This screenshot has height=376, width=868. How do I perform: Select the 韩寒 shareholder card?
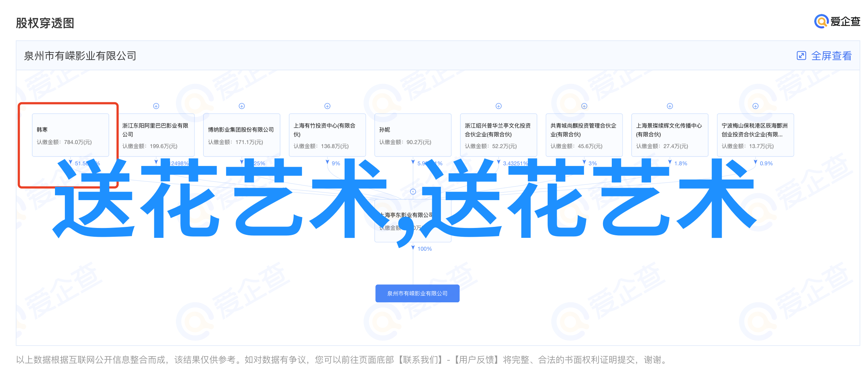(x=70, y=135)
